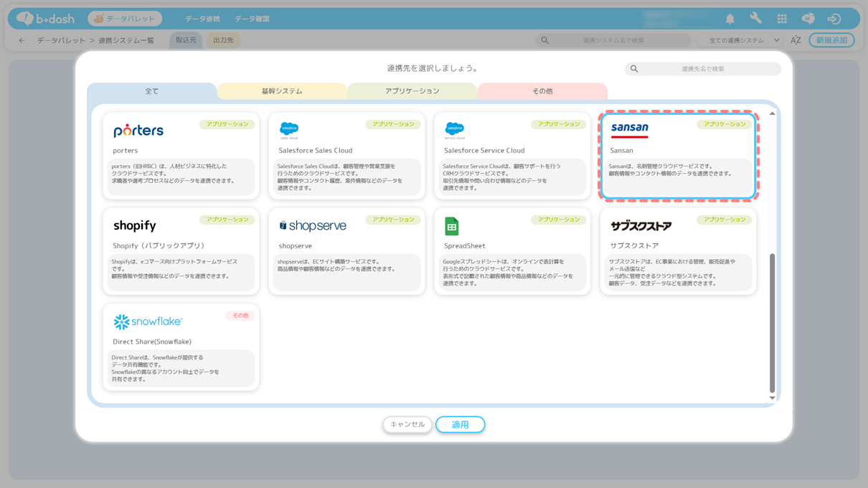Focus the 連携先名で検索 search field

pyautogui.click(x=703, y=69)
